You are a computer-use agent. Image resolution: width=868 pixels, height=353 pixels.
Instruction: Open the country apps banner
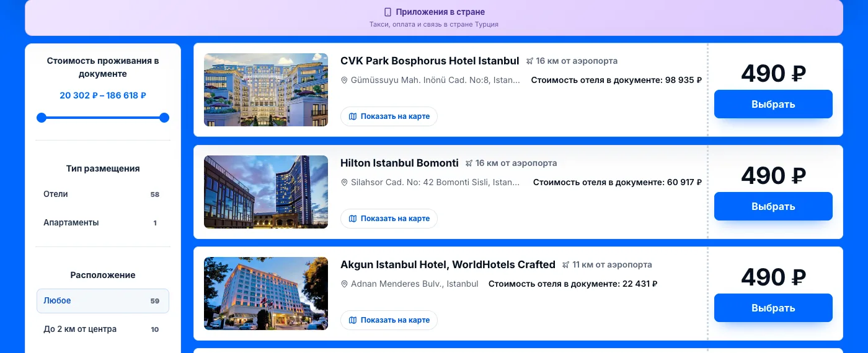[x=434, y=17]
